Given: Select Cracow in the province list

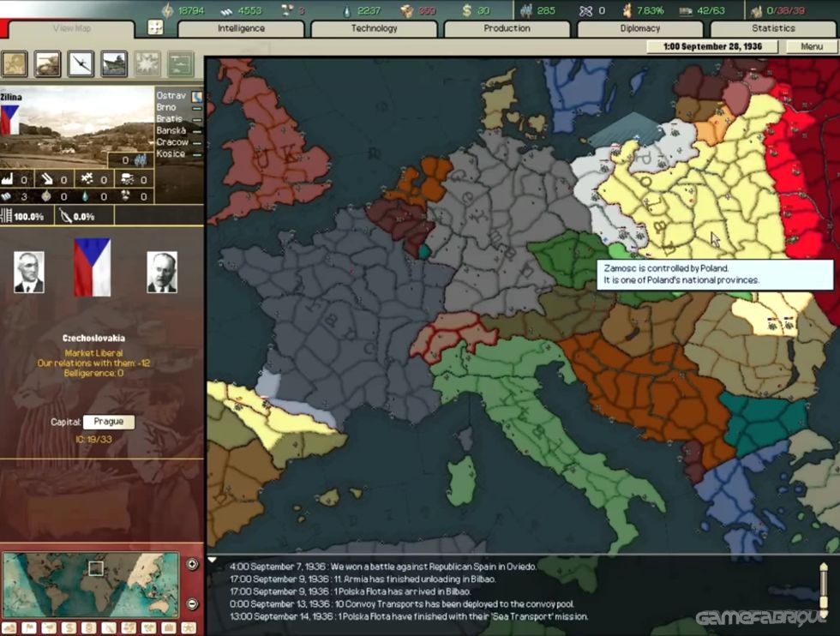Looking at the screenshot, I should coord(172,142).
